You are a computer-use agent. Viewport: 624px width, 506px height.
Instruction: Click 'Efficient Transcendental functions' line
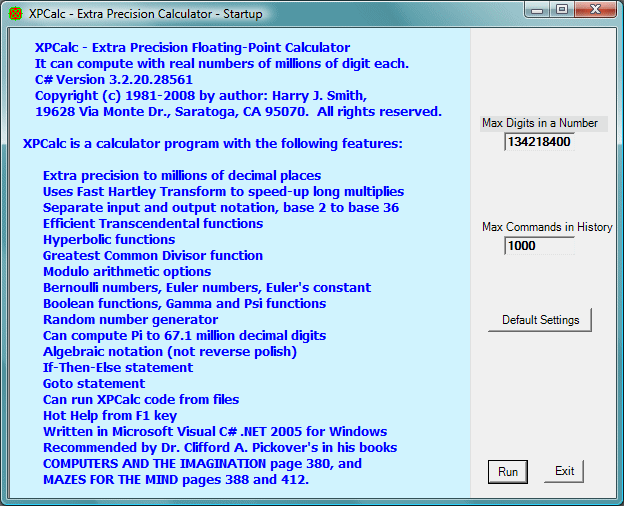pyautogui.click(x=153, y=224)
